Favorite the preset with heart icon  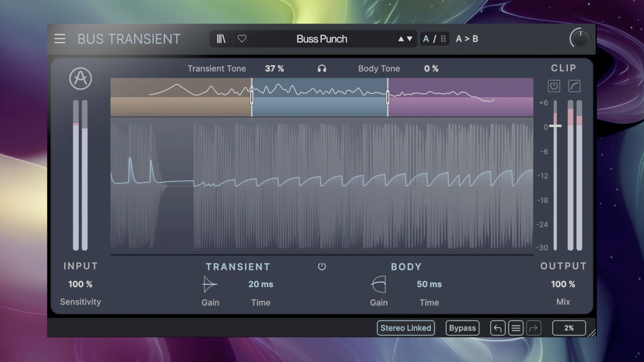coord(242,39)
